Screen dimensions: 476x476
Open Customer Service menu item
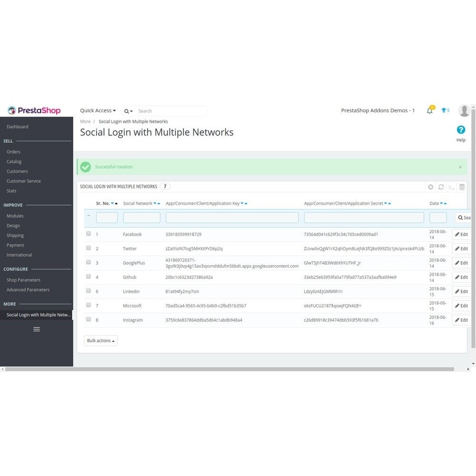pyautogui.click(x=24, y=181)
